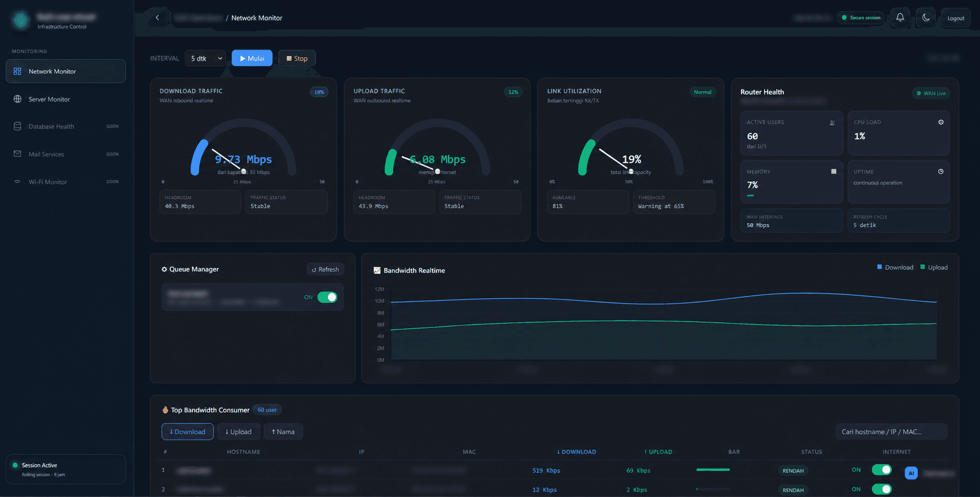Click the 43.9 Mbps headroom value
The height and width of the screenshot is (497, 980).
[373, 206]
